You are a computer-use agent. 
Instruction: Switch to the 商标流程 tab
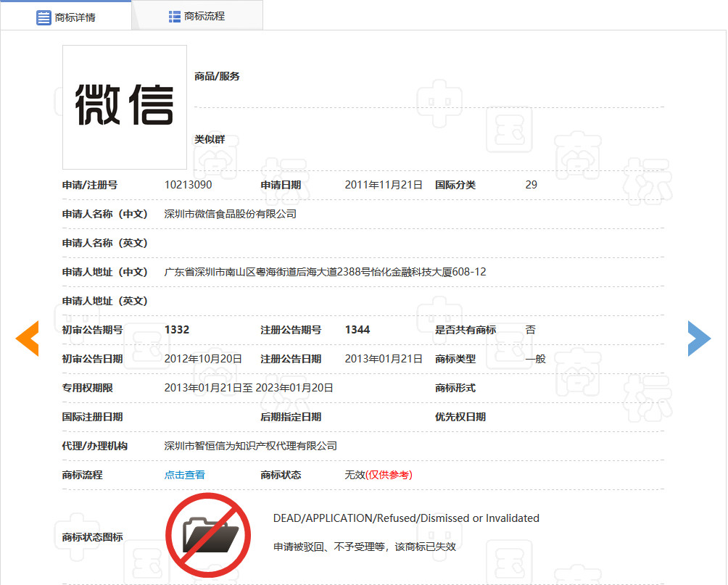[x=197, y=17]
